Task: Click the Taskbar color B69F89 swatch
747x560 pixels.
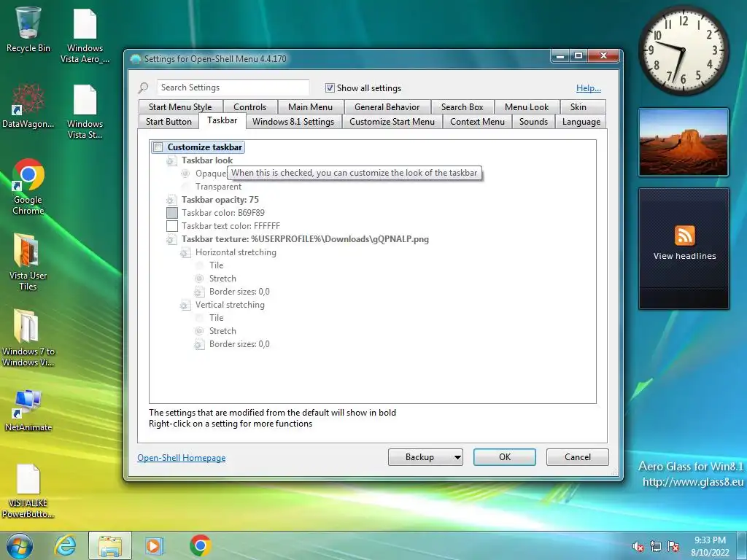Action: coord(172,213)
